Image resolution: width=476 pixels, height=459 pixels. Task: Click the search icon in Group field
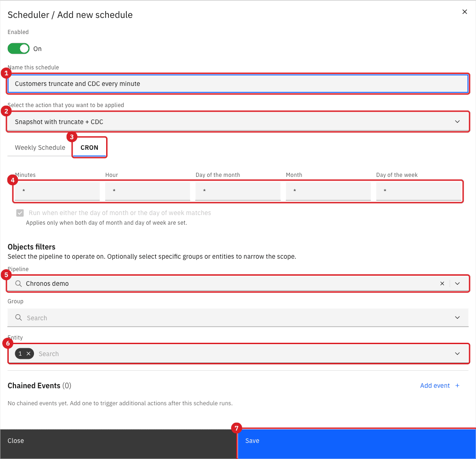click(18, 317)
